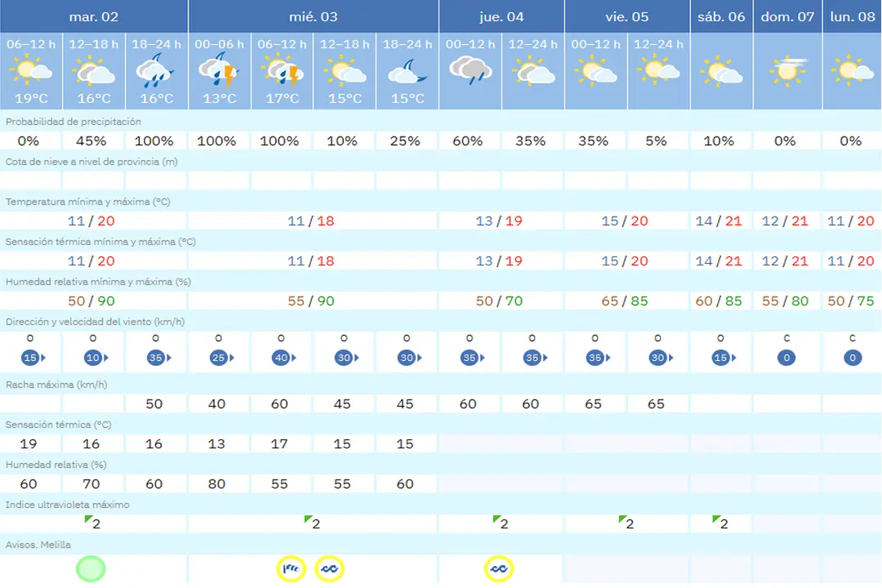Screen dimensions: 882x588
Task: Click the 'Temperatura mínima y máxima (°C)' label
Action: click(87, 202)
